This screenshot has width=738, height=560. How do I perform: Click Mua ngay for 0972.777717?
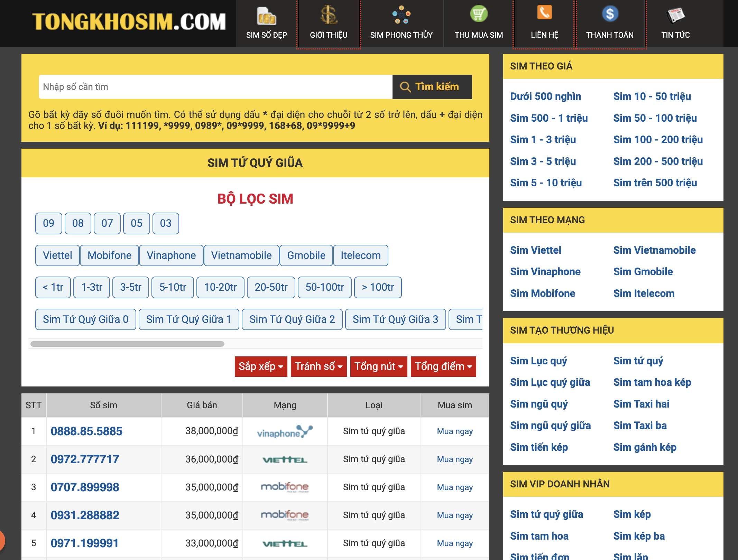(x=454, y=459)
